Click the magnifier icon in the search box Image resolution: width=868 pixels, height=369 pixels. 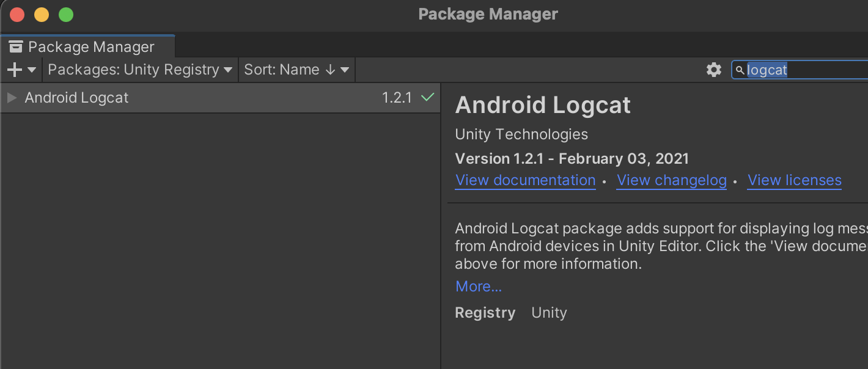tap(740, 70)
